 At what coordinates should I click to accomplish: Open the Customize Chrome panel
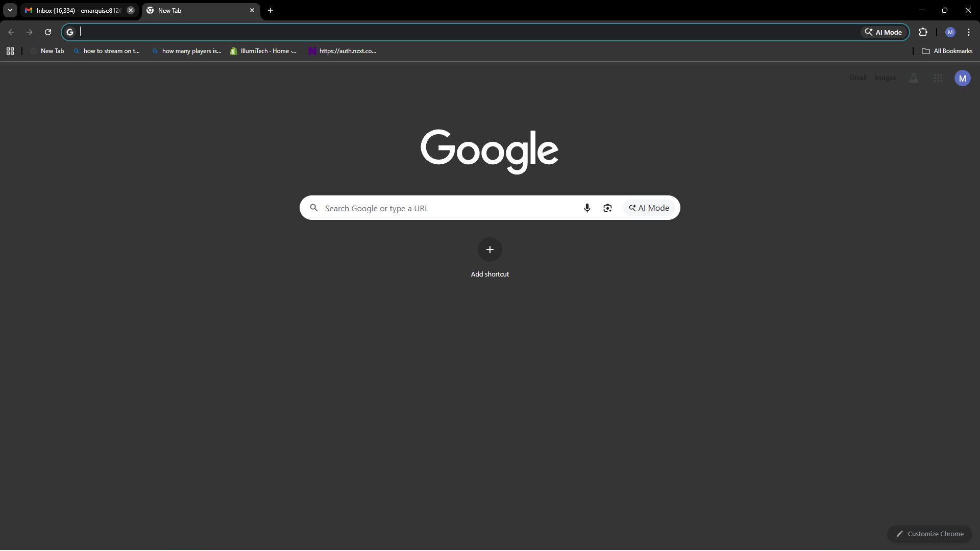pyautogui.click(x=930, y=534)
